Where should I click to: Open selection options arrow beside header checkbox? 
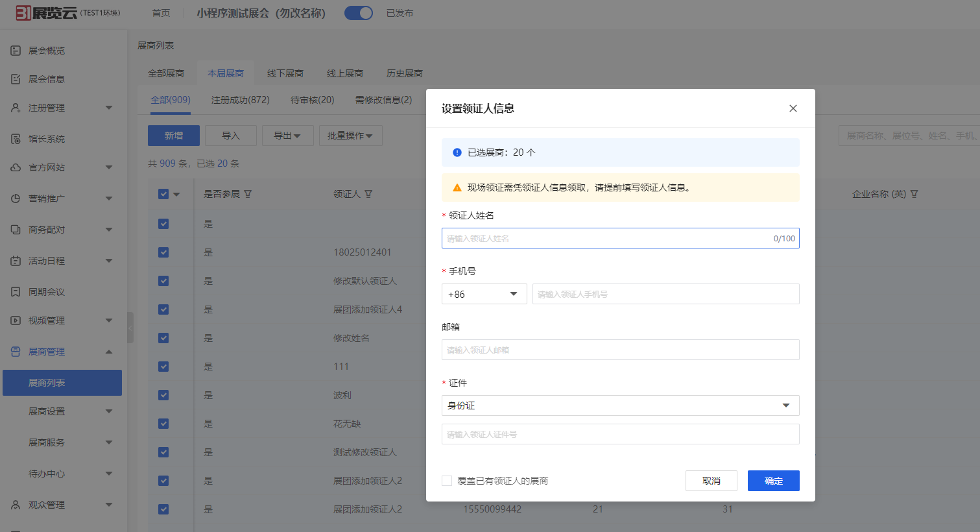(176, 195)
